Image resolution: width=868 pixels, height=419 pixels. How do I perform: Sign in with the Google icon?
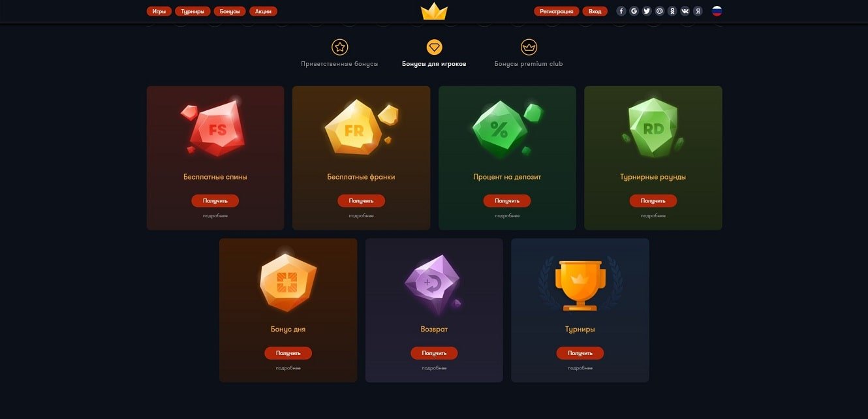click(634, 11)
